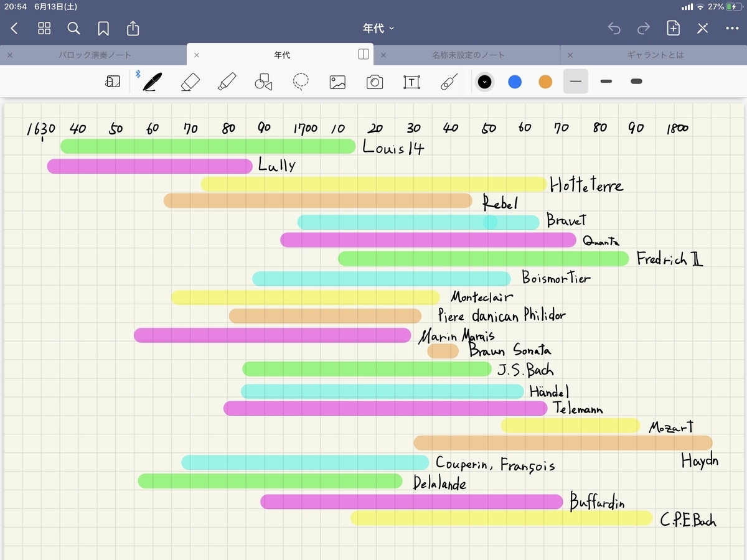Add a new page

[x=673, y=29]
